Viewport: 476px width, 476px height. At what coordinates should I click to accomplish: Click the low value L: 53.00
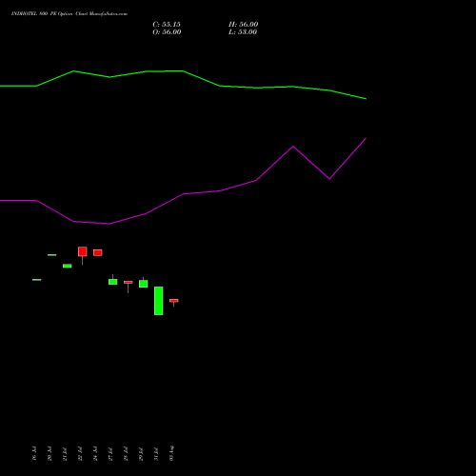(243, 32)
